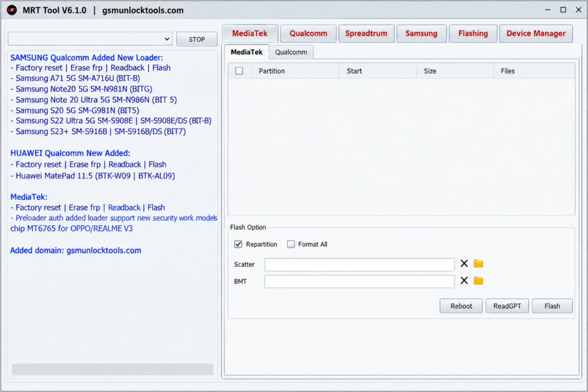Click the Reboot button

pyautogui.click(x=461, y=306)
